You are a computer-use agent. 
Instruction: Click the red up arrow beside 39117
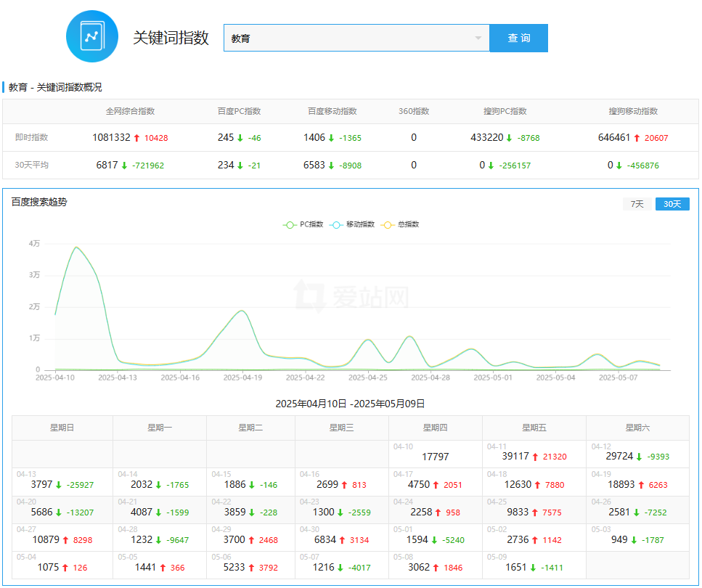coord(535,457)
